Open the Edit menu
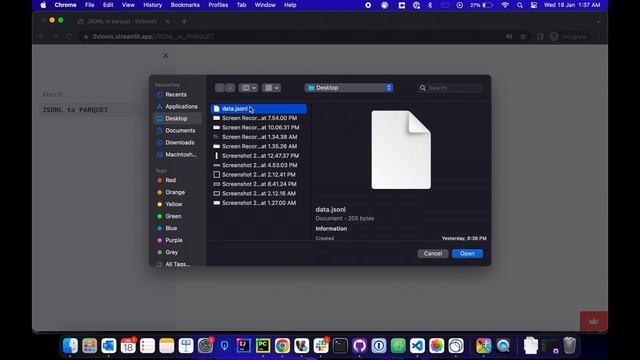Viewport: 640px width, 360px height. click(108, 5)
